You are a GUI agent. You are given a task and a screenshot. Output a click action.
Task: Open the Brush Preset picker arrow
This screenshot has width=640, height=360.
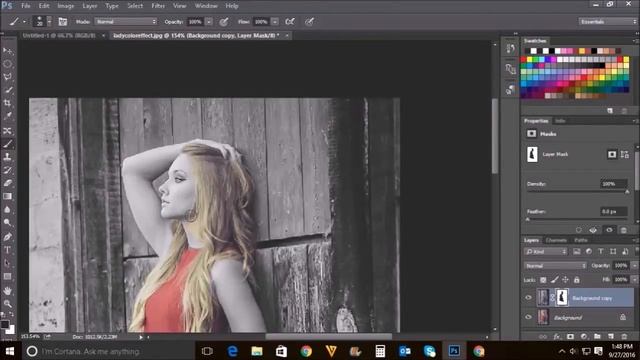point(49,22)
